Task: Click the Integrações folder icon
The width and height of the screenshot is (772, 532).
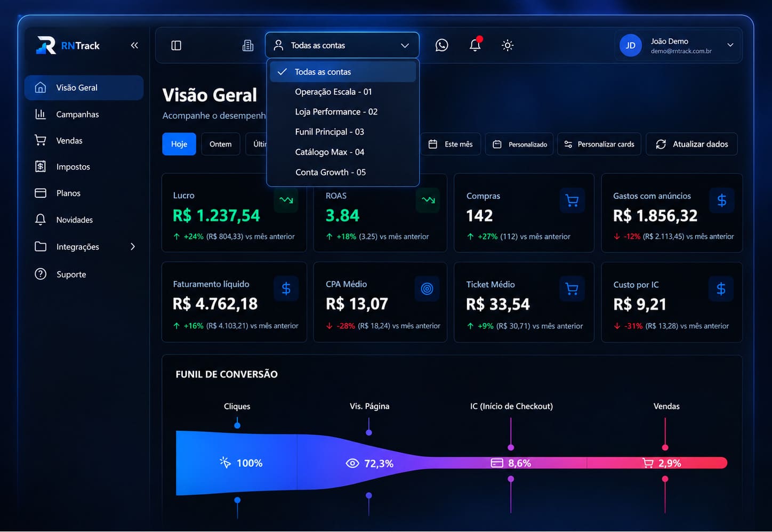Action: coord(41,246)
